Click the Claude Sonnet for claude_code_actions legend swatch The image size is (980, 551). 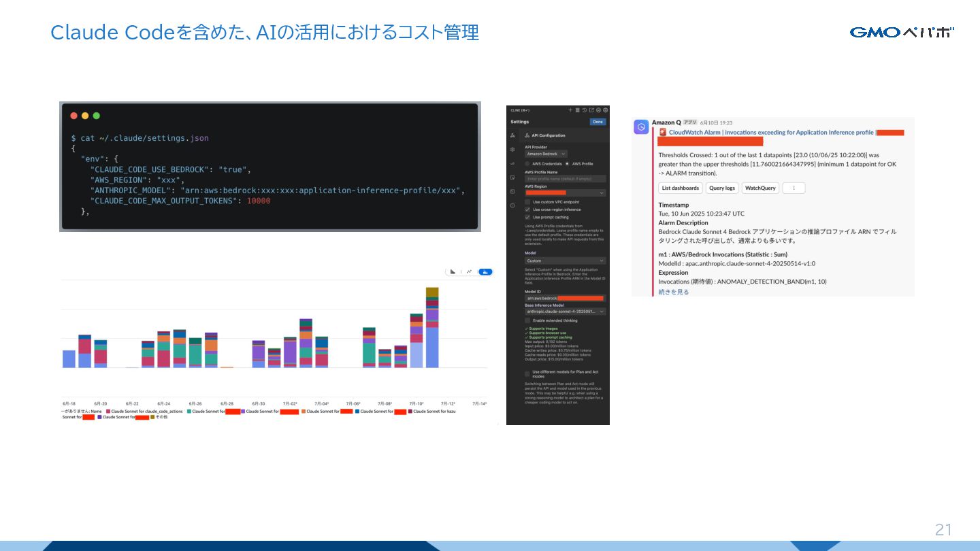[x=108, y=411]
